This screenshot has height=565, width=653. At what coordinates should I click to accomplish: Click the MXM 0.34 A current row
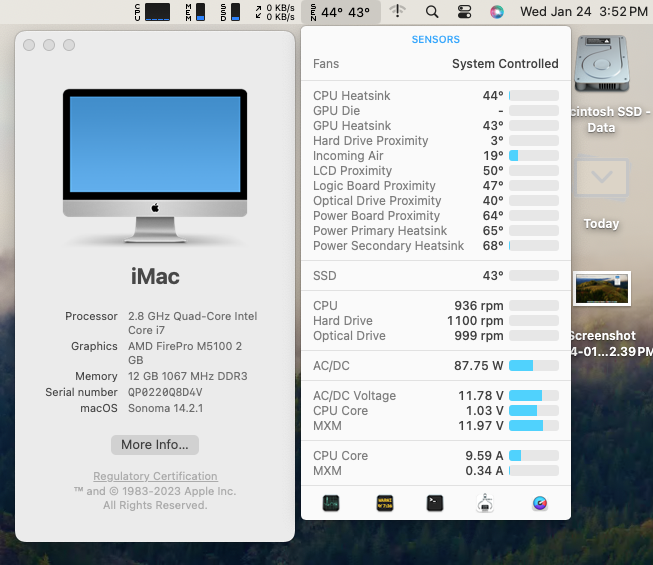click(436, 470)
